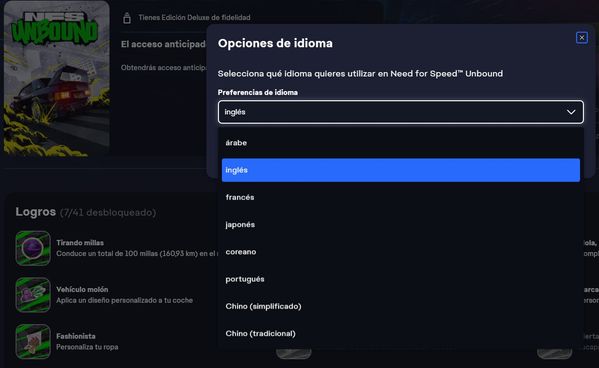Select Chino (tradicional) option

pyautogui.click(x=401, y=334)
